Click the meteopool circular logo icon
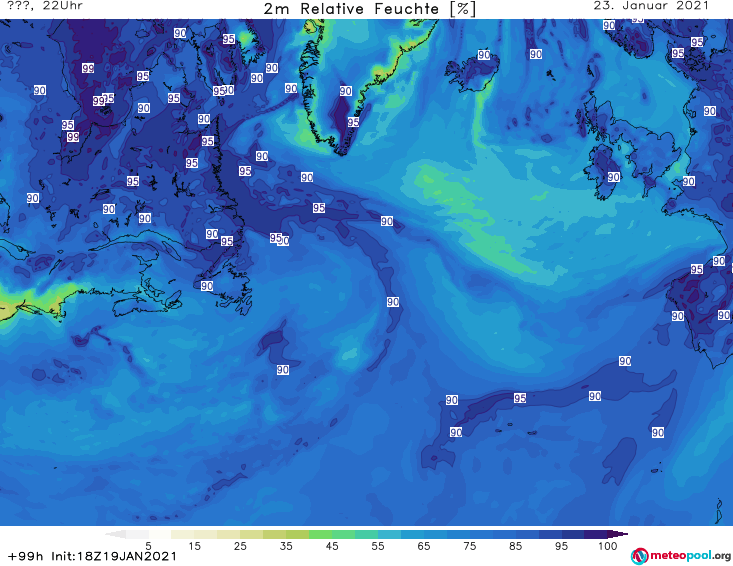The width and height of the screenshot is (733, 566). coord(639,556)
